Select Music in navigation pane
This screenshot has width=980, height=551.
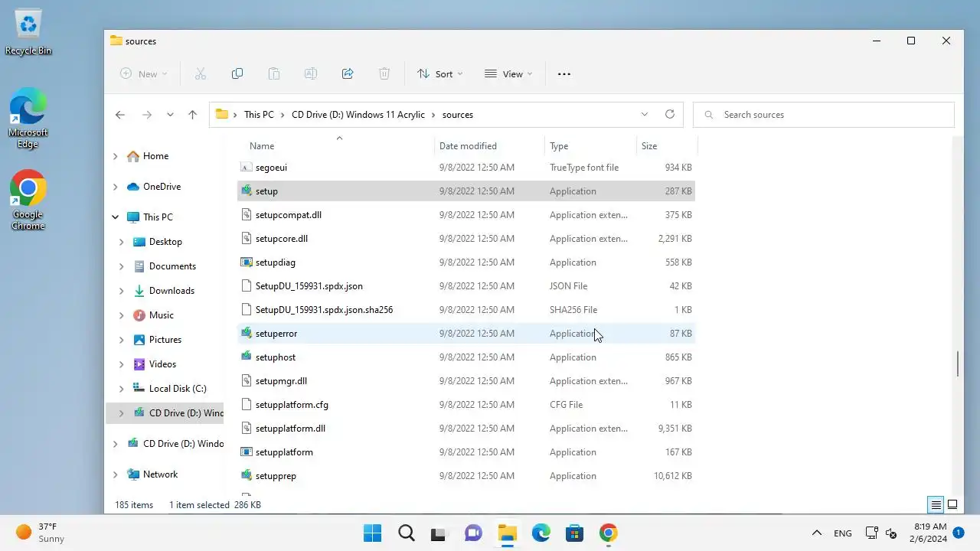162,315
